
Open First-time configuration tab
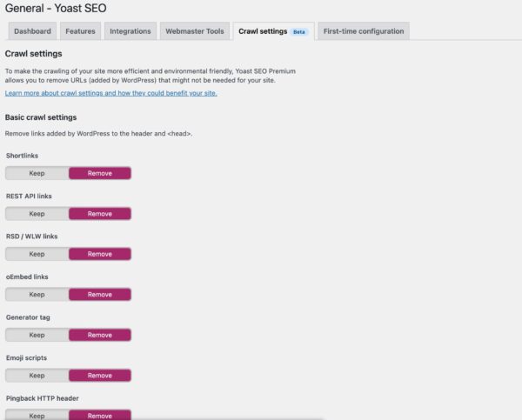click(x=364, y=31)
